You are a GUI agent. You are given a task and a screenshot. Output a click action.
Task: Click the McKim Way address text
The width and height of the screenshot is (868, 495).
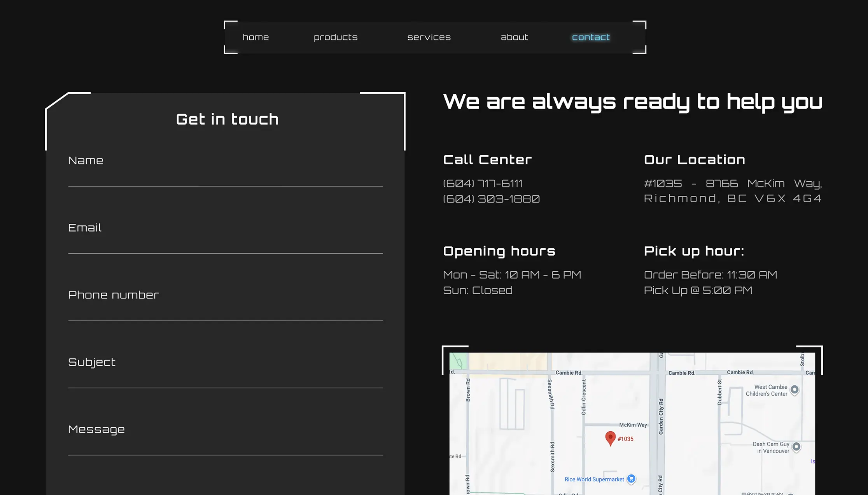tap(733, 191)
